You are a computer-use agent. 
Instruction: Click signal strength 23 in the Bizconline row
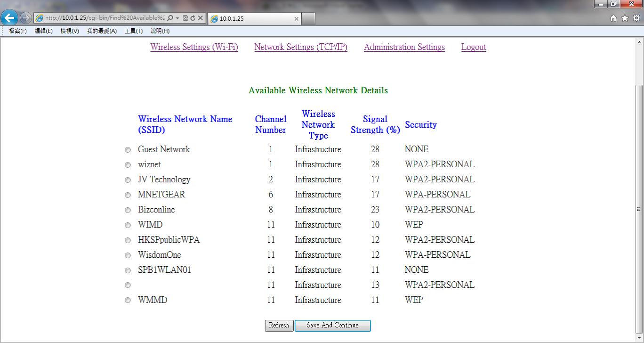[375, 210]
